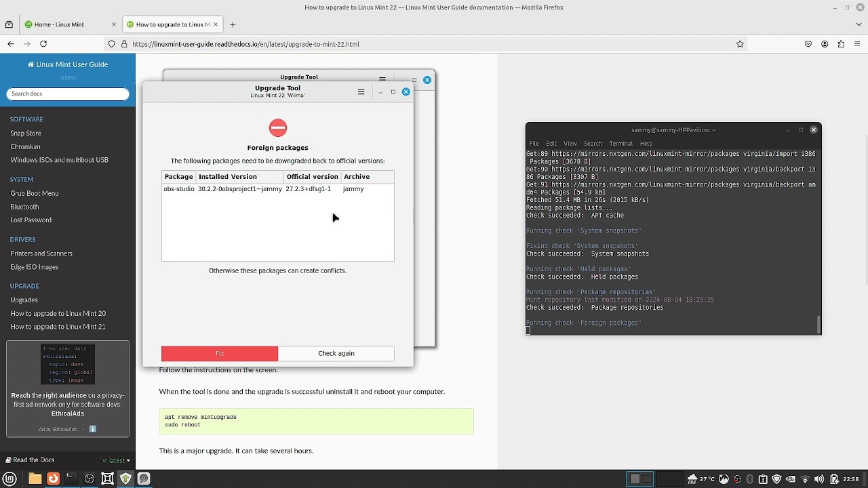Open the terminal Search menu

click(593, 144)
